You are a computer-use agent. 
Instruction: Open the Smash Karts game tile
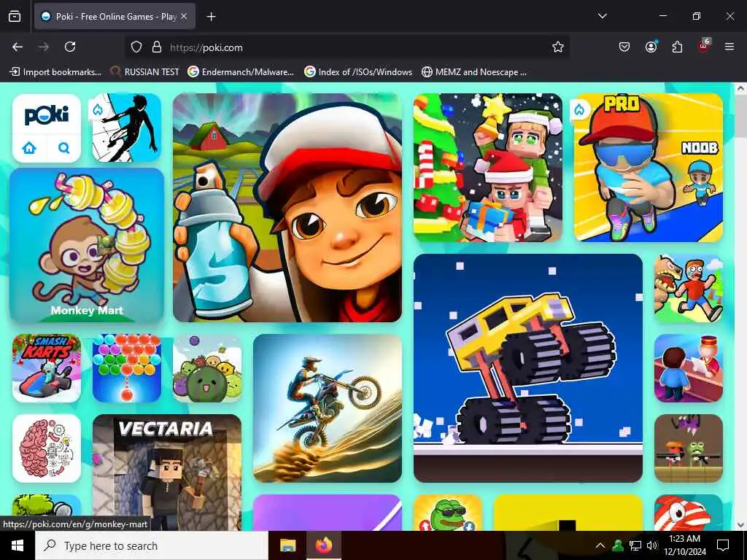pos(47,368)
